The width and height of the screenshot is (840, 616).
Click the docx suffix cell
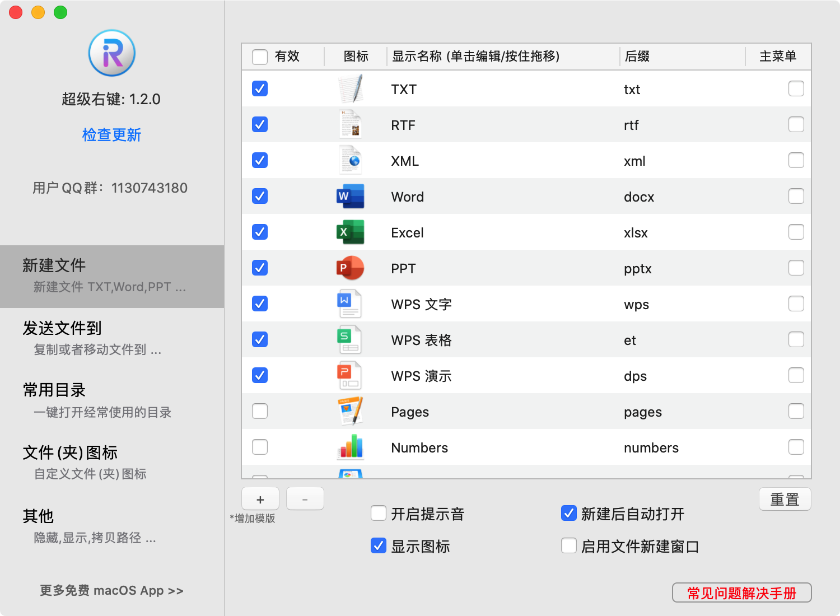point(639,197)
